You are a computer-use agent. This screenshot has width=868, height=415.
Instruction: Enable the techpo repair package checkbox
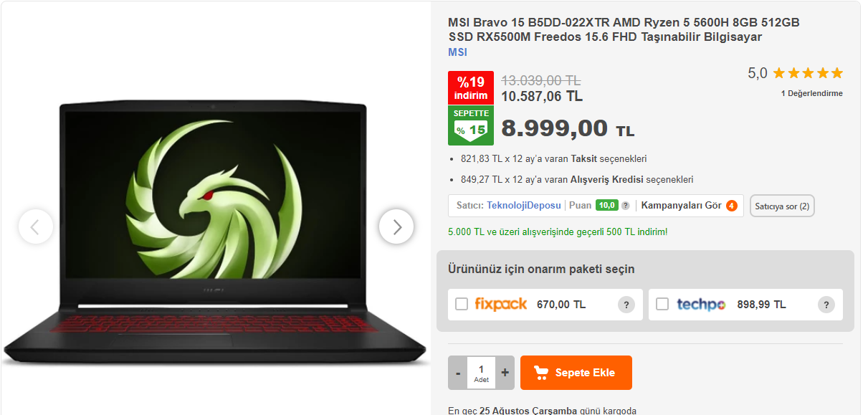[662, 305]
